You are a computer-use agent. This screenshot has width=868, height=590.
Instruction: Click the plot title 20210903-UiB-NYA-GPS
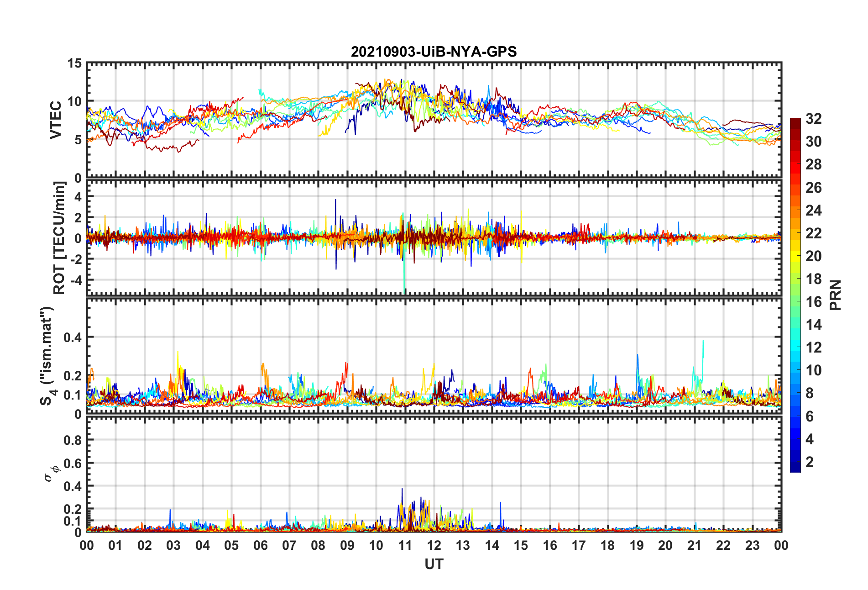434,52
